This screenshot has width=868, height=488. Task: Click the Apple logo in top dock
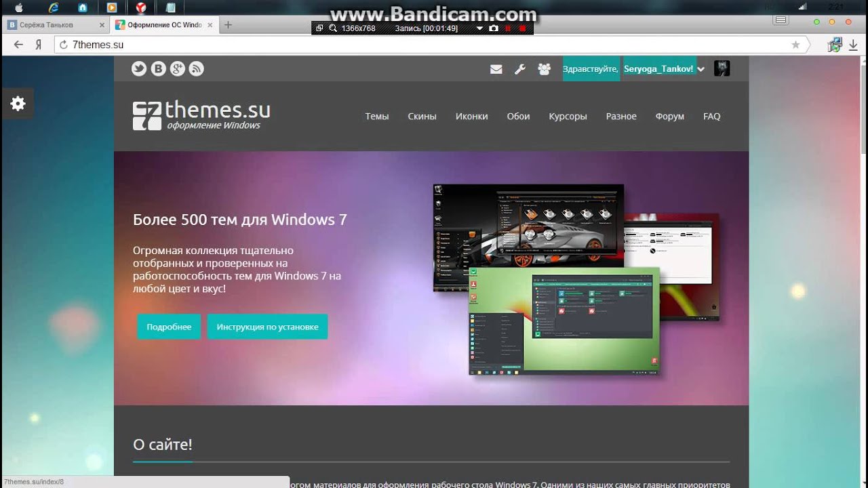(x=18, y=7)
